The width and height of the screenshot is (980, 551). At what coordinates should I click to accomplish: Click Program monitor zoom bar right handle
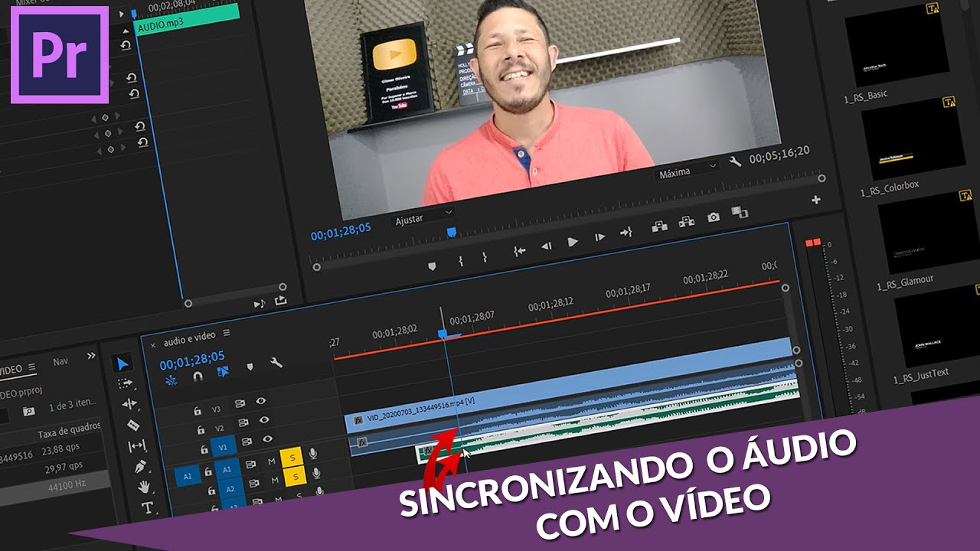(x=822, y=178)
